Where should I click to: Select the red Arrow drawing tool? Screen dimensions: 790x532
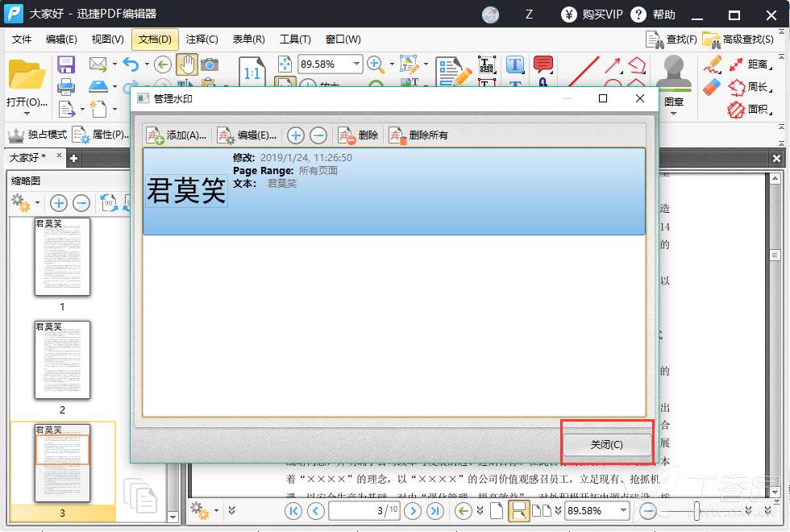(612, 65)
